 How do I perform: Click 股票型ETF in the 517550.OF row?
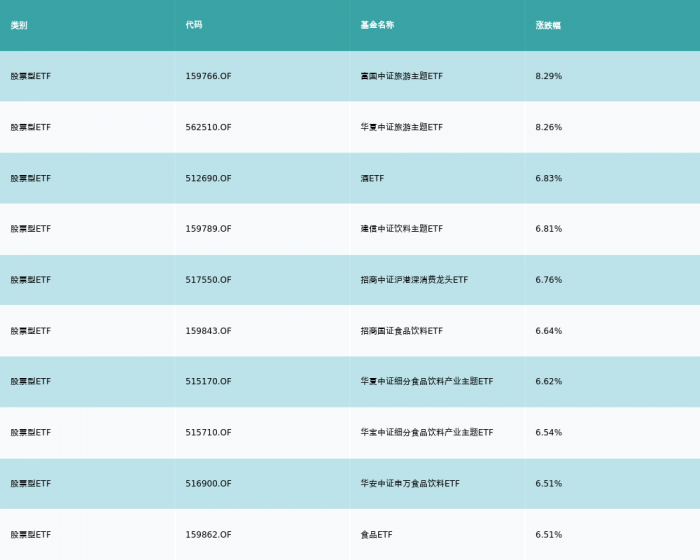coord(31,280)
